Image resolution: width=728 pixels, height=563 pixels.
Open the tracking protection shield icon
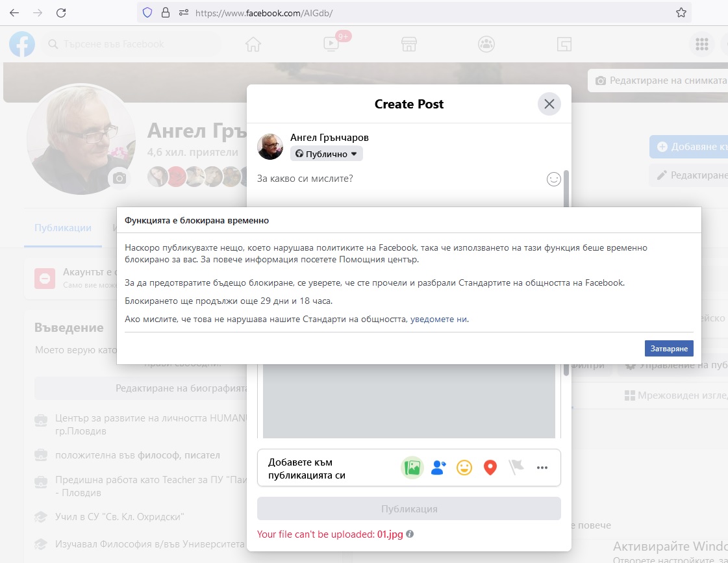coord(147,13)
